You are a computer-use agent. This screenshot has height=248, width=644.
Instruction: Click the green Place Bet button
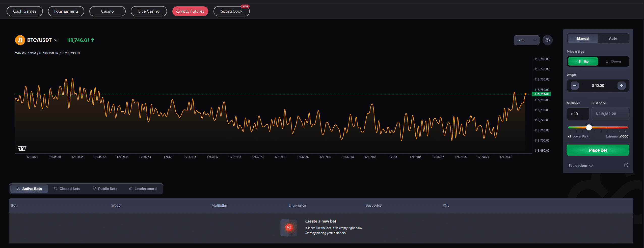(x=598, y=150)
